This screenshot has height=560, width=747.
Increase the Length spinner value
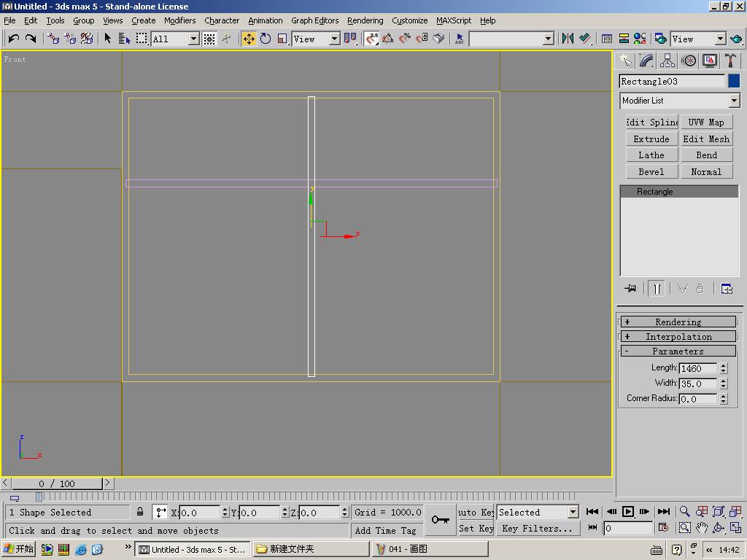(723, 366)
